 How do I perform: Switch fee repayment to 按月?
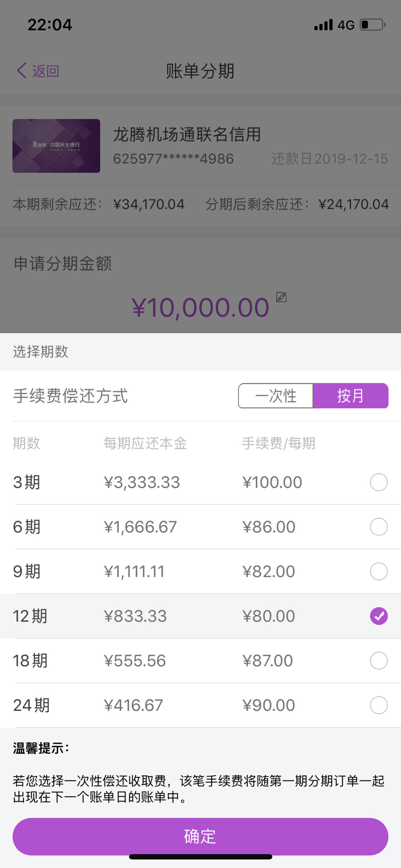[x=350, y=396]
